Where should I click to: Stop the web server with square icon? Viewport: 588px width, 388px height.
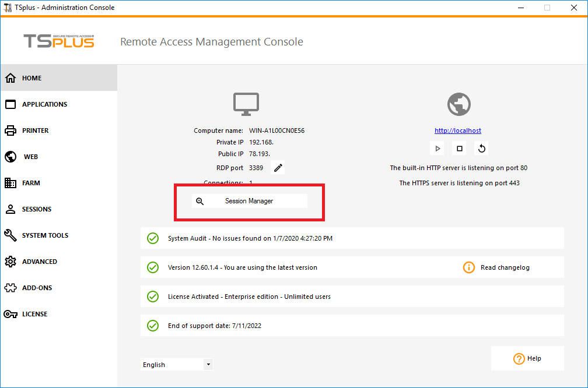coord(460,149)
